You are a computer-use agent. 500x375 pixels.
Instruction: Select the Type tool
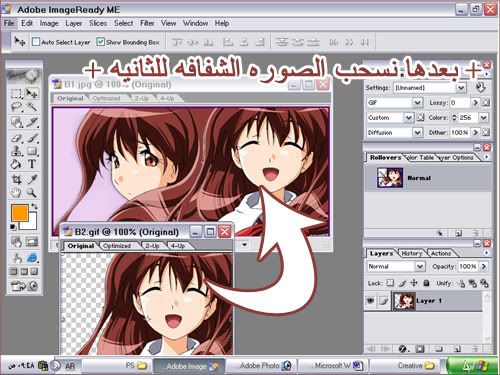pos(32,164)
